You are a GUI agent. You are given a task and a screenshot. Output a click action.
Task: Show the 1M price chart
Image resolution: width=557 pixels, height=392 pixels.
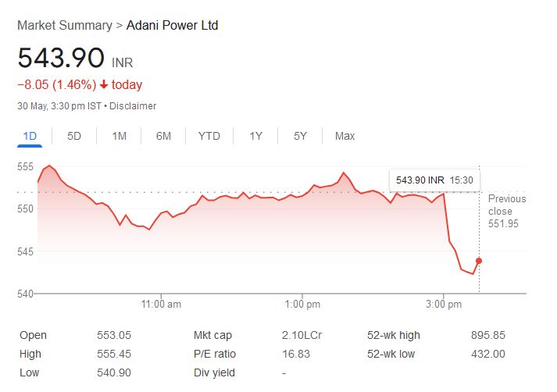pyautogui.click(x=119, y=136)
